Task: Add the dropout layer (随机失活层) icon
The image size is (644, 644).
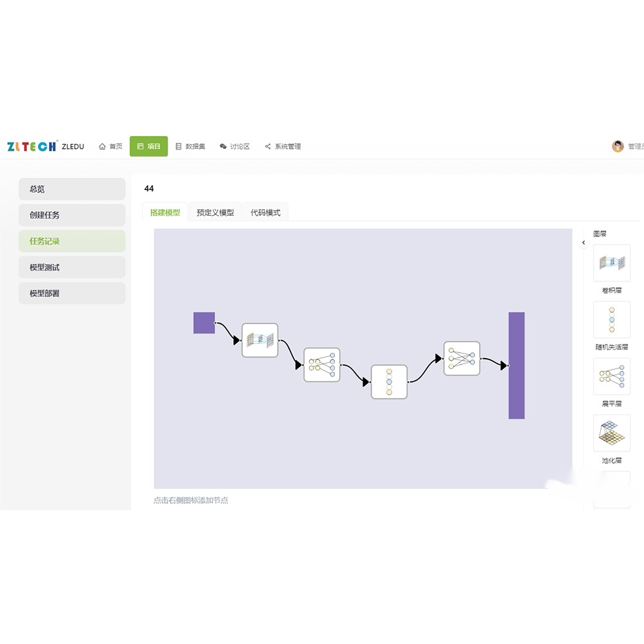Action: 611,319
